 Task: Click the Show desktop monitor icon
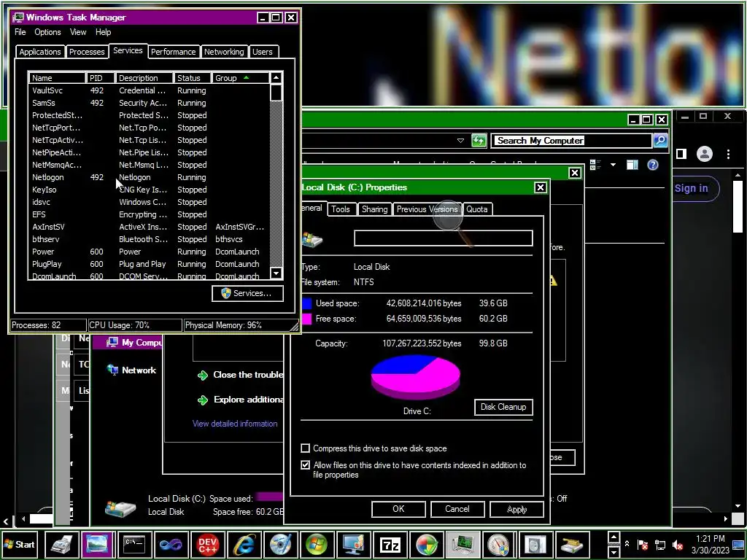coord(738,544)
